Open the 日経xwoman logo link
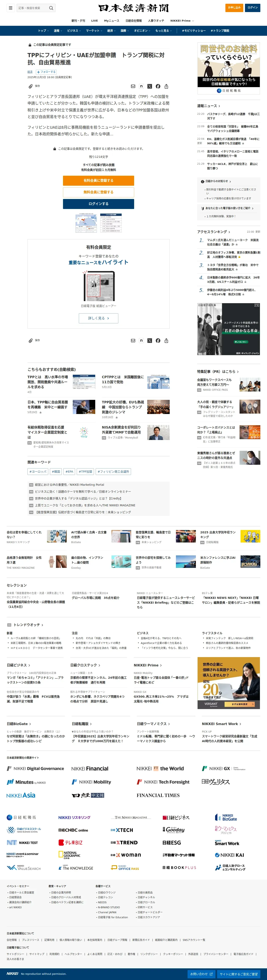 (x=126, y=855)
